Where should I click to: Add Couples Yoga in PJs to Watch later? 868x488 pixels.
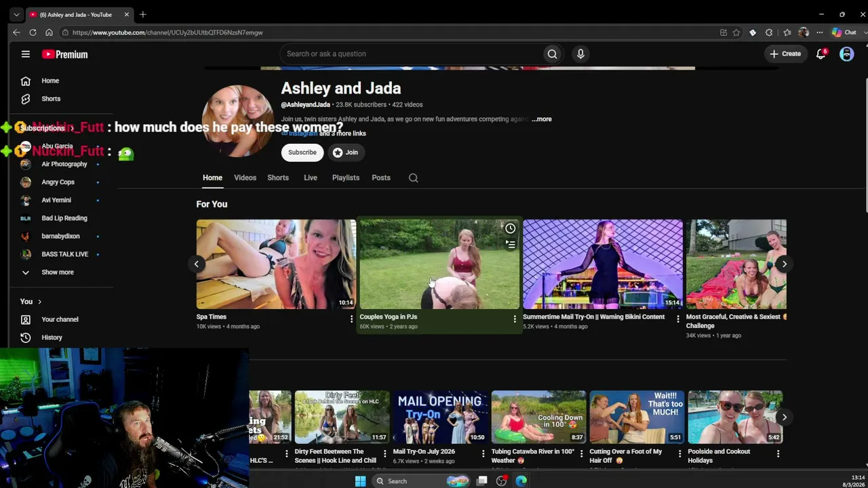tap(510, 228)
